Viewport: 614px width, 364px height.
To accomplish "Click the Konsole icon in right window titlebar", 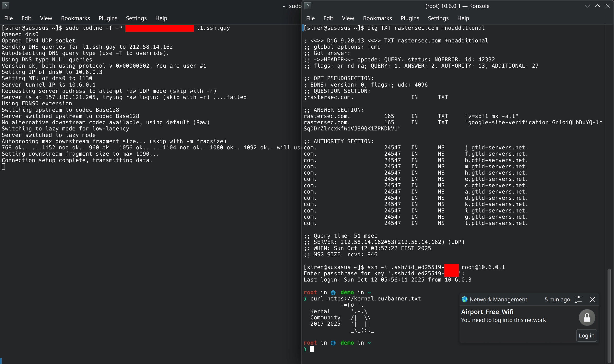I will (308, 6).
